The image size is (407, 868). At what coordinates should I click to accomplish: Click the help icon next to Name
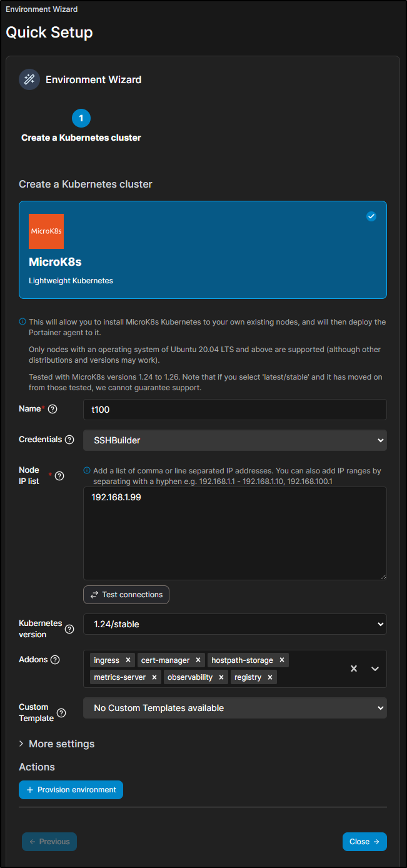point(53,409)
